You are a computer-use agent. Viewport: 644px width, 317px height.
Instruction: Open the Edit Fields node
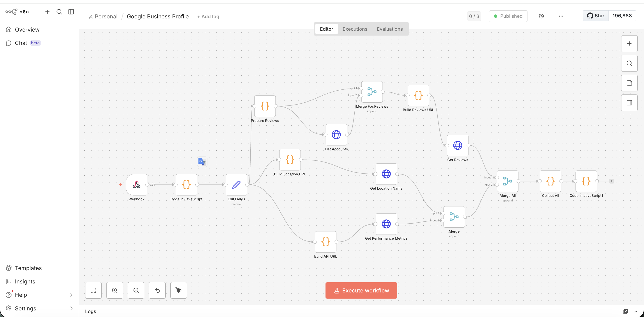click(x=236, y=185)
